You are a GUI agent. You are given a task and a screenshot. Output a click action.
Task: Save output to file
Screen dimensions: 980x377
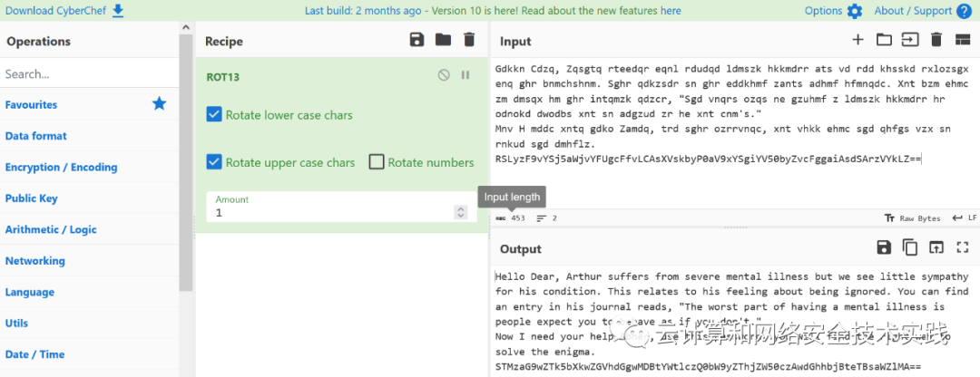(884, 247)
